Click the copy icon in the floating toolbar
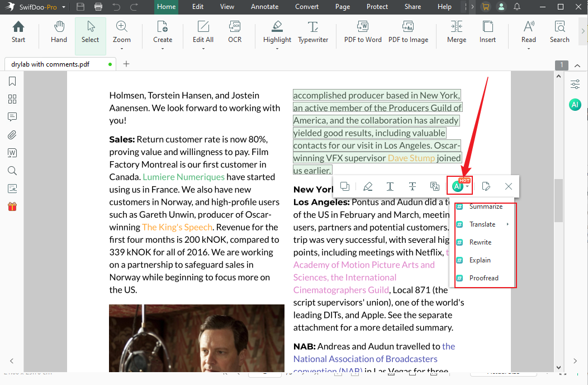This screenshot has height=385, width=588. 345,185
